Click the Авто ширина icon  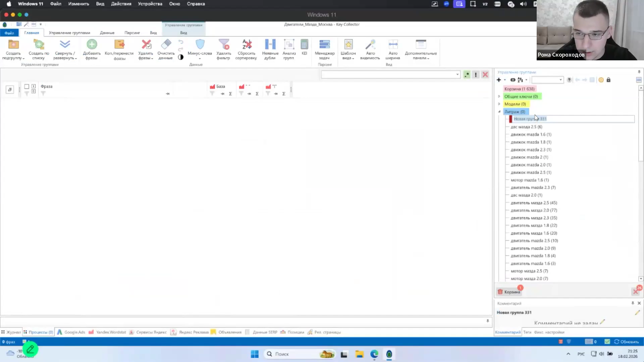pos(393,44)
